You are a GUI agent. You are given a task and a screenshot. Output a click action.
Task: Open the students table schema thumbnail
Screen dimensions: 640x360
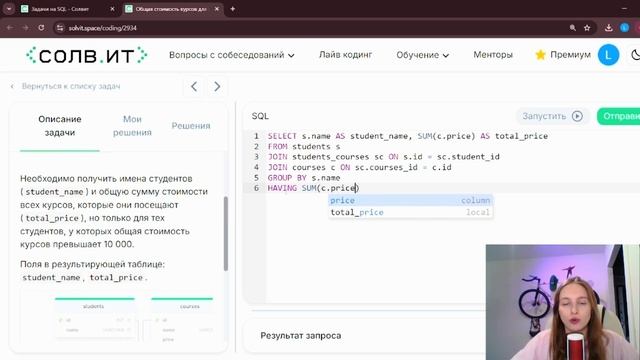(x=95, y=318)
